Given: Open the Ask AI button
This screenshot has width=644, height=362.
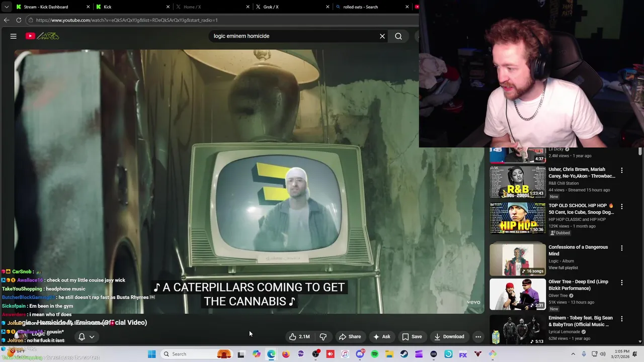Looking at the screenshot, I should 381,337.
